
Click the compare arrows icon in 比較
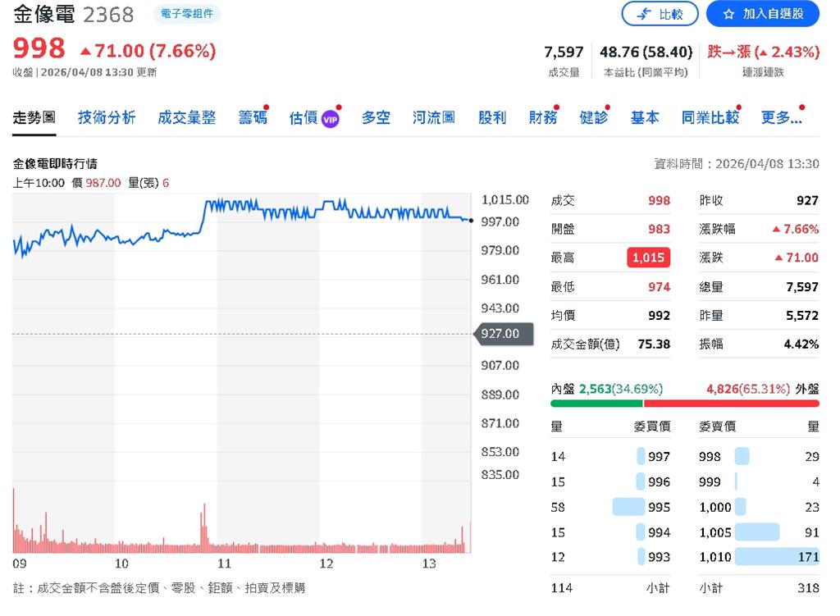[x=645, y=14]
